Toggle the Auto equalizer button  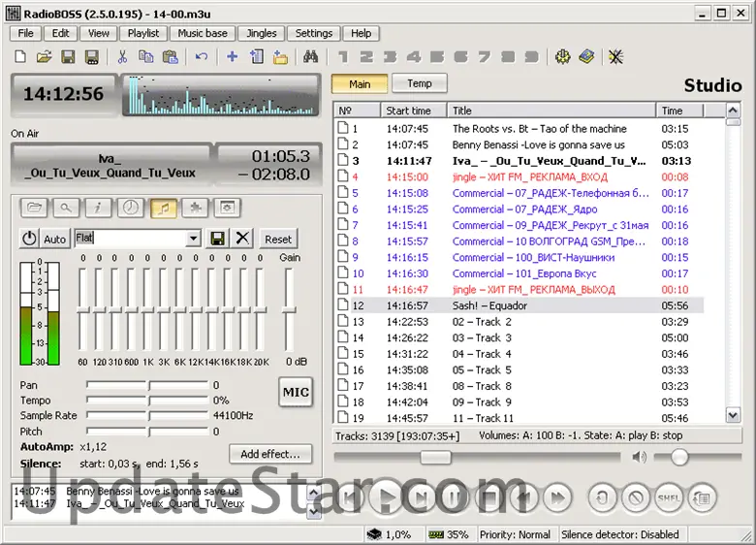point(55,239)
